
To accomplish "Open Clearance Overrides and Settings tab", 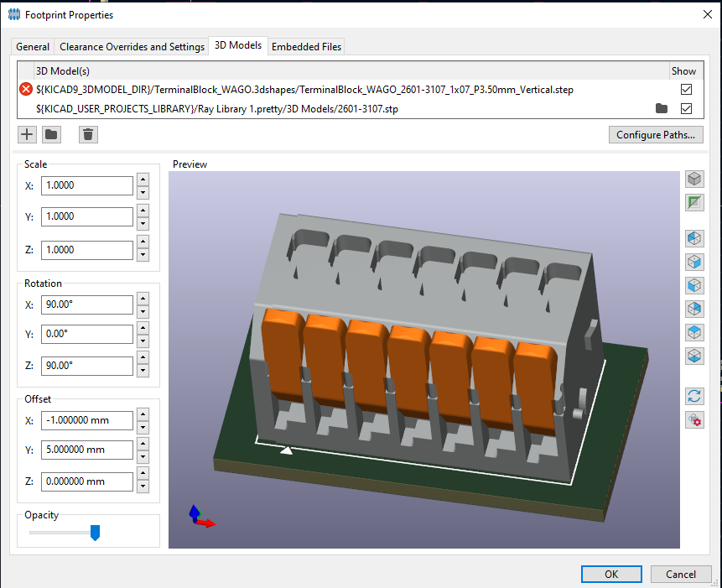I will 132,47.
